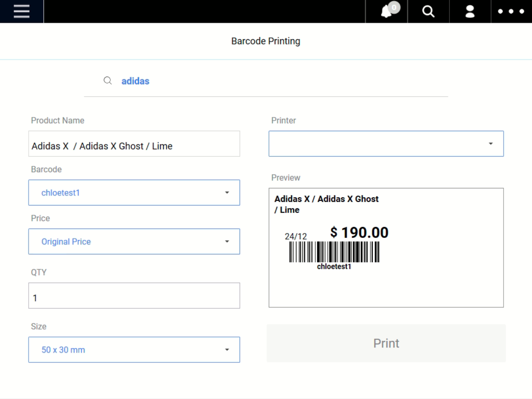Open the Size dropdown 50 x 30 mm
Viewport: 532px width, 399px height.
(134, 350)
